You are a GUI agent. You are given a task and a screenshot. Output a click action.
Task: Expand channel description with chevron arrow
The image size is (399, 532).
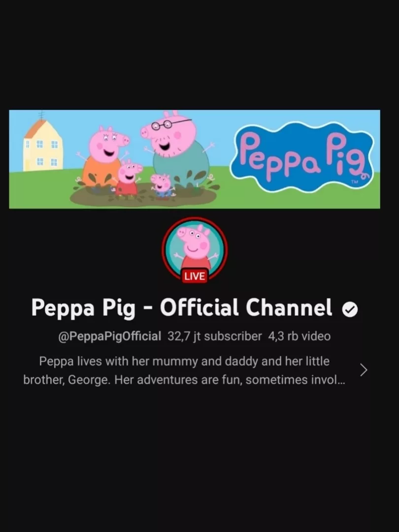364,370
